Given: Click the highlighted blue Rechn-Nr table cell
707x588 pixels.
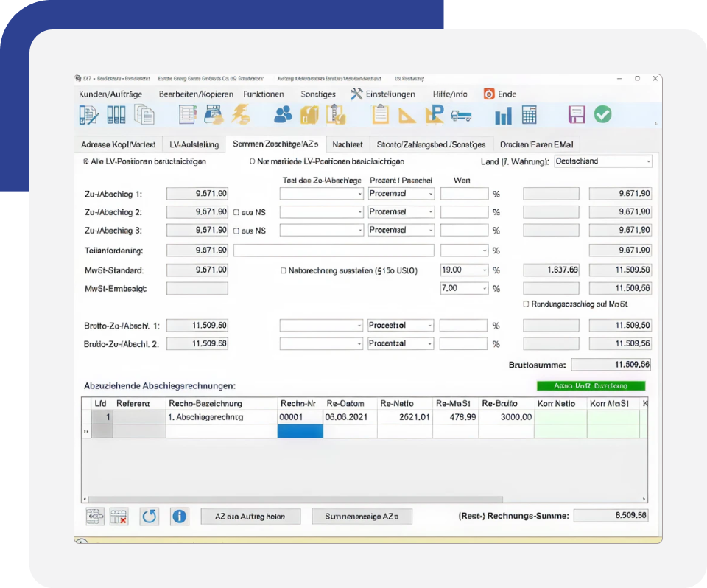Looking at the screenshot, I should (300, 431).
